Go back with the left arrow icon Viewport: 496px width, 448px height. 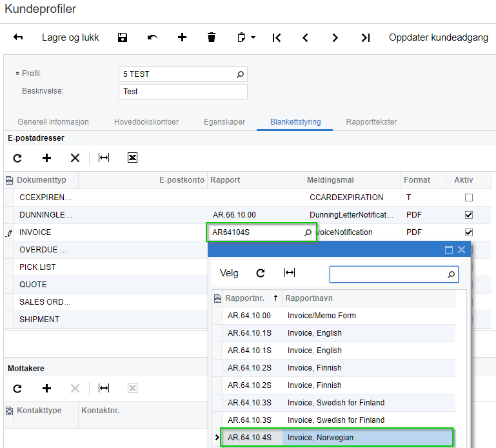coord(18,37)
